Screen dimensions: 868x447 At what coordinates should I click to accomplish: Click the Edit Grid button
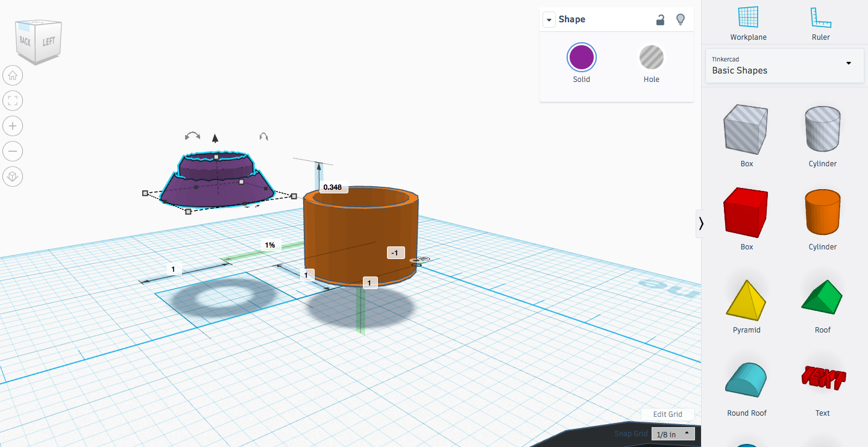pos(668,414)
